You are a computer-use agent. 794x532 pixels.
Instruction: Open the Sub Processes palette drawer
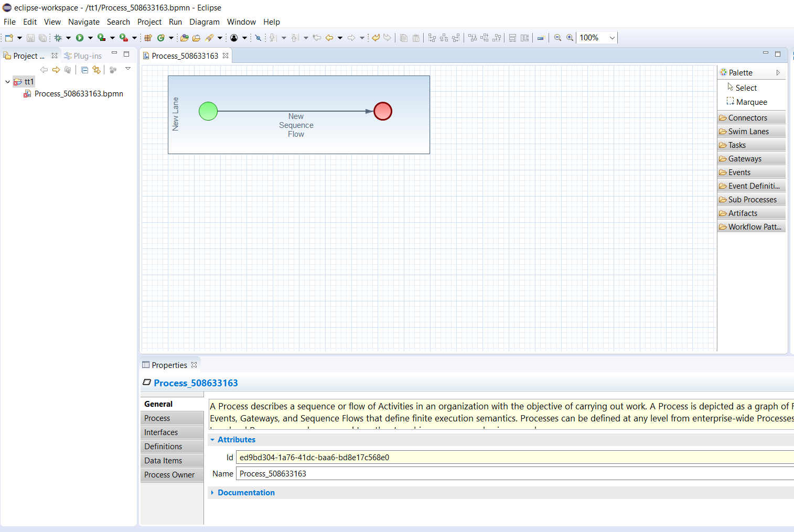click(x=752, y=199)
